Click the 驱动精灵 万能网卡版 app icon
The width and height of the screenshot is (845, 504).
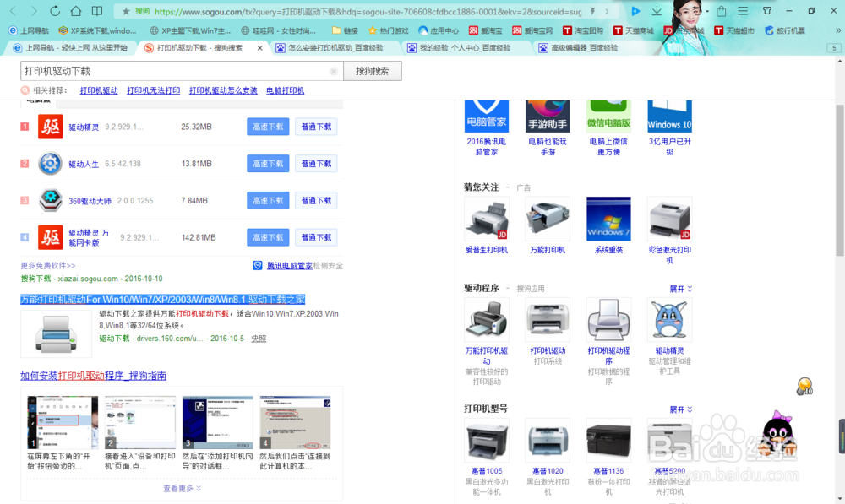point(50,237)
